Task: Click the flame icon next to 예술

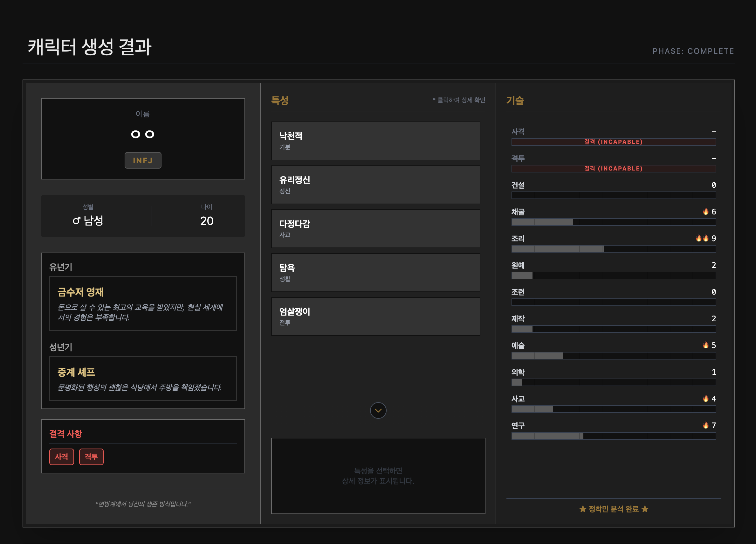Action: coord(705,345)
